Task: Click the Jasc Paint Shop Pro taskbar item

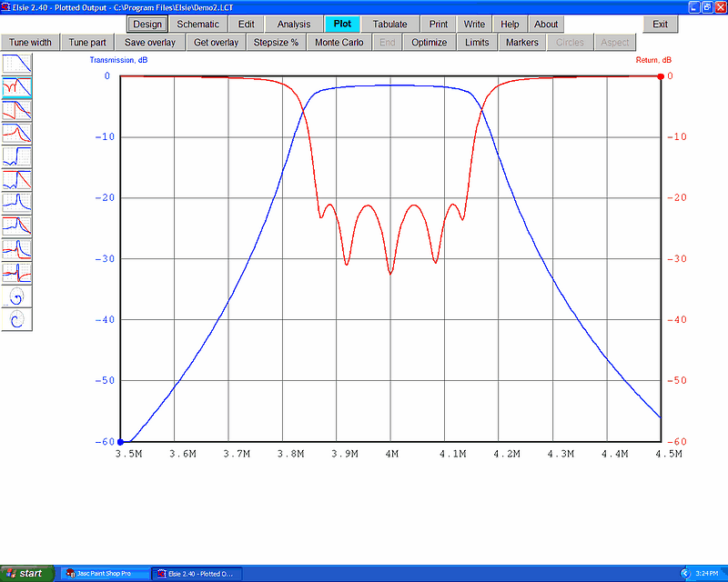Action: coord(104,574)
